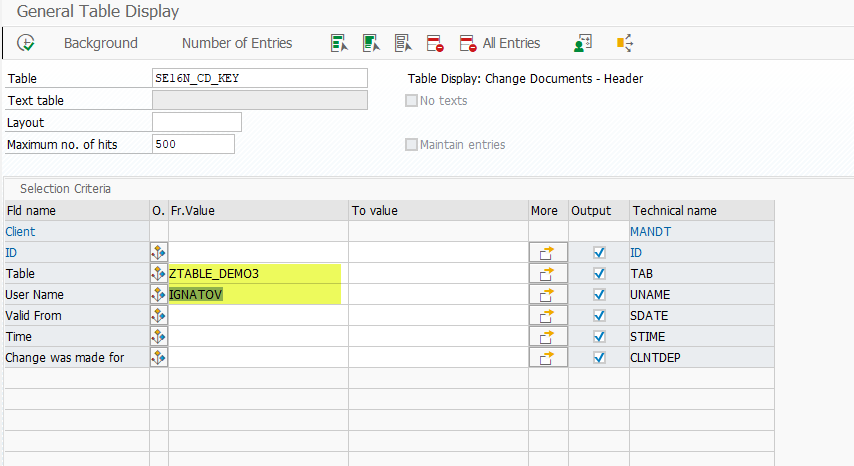Click the Client field name link
Image resolution: width=854 pixels, height=466 pixels.
tap(20, 231)
